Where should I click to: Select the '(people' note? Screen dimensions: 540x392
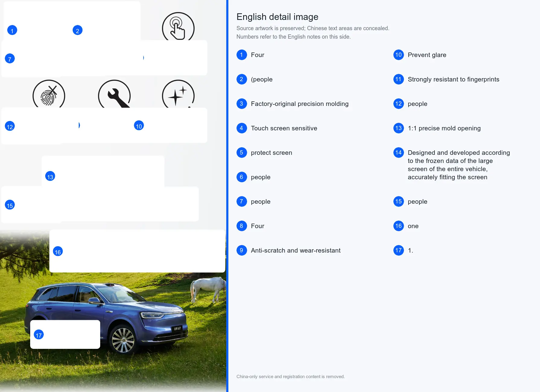pyautogui.click(x=262, y=79)
